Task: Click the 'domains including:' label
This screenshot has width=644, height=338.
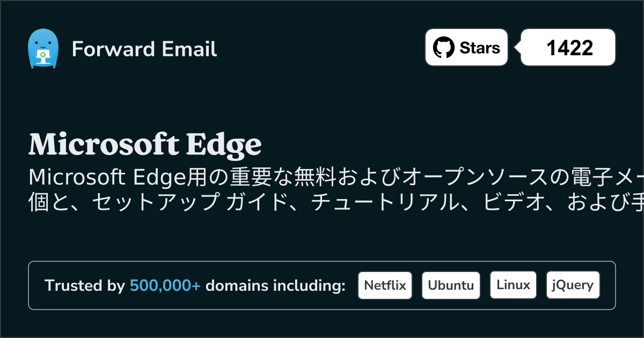Action: click(x=275, y=286)
